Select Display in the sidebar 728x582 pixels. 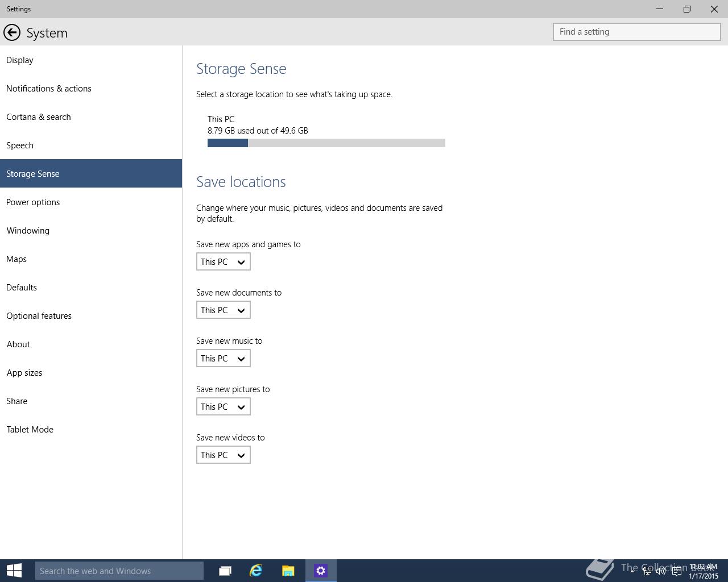[91, 60]
